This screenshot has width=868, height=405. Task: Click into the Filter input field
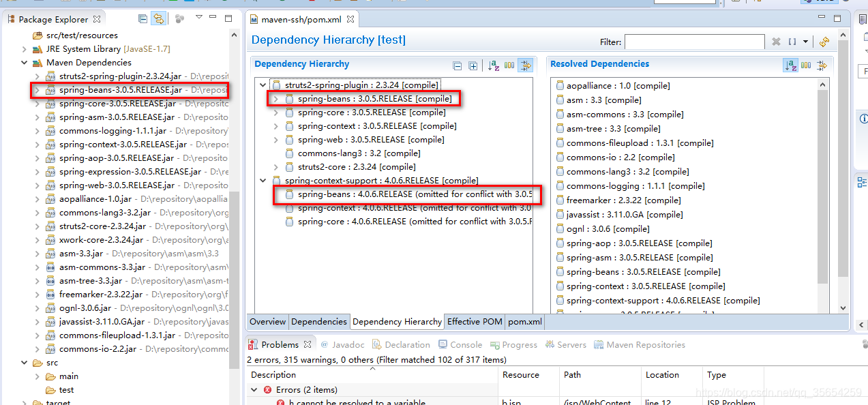point(694,42)
